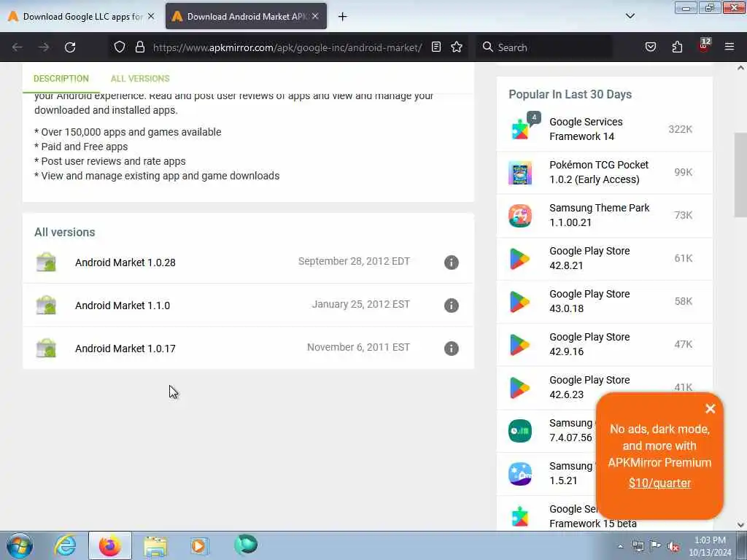Click the Google Play Store 43.0.18 icon
The image size is (747, 560).
click(520, 301)
